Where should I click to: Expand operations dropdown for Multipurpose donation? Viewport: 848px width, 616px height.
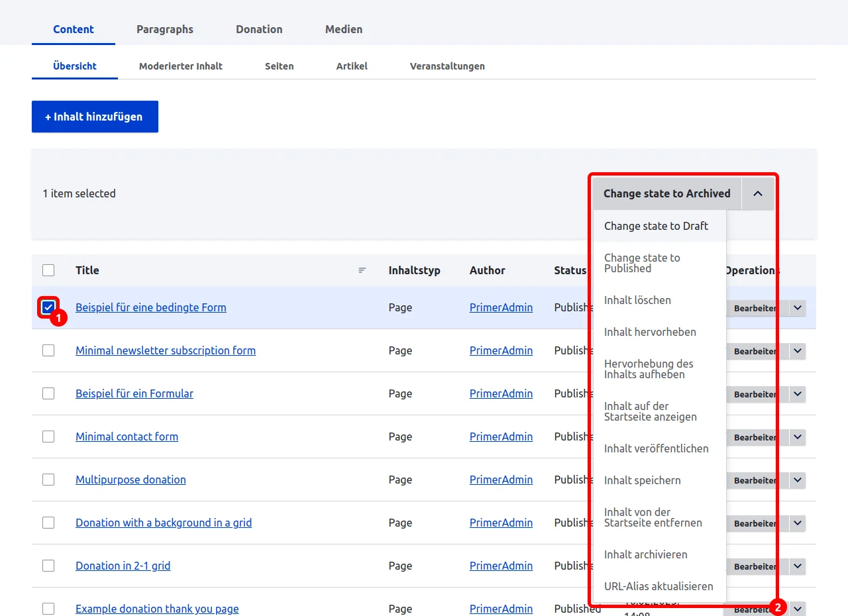click(798, 480)
